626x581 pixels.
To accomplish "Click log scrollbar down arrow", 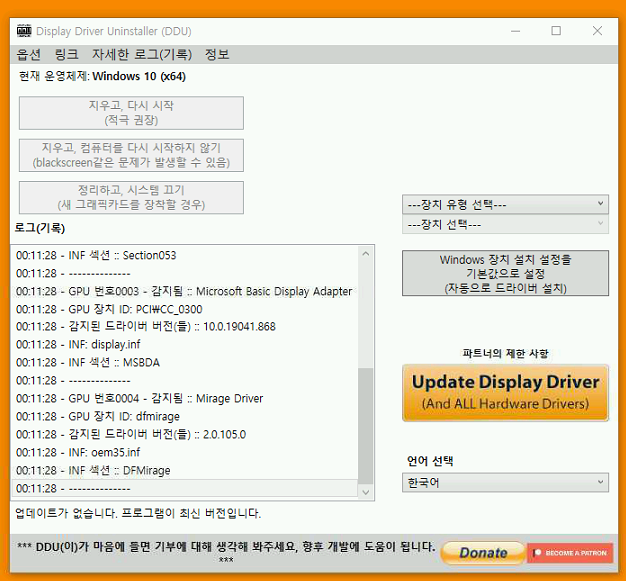I will (366, 492).
